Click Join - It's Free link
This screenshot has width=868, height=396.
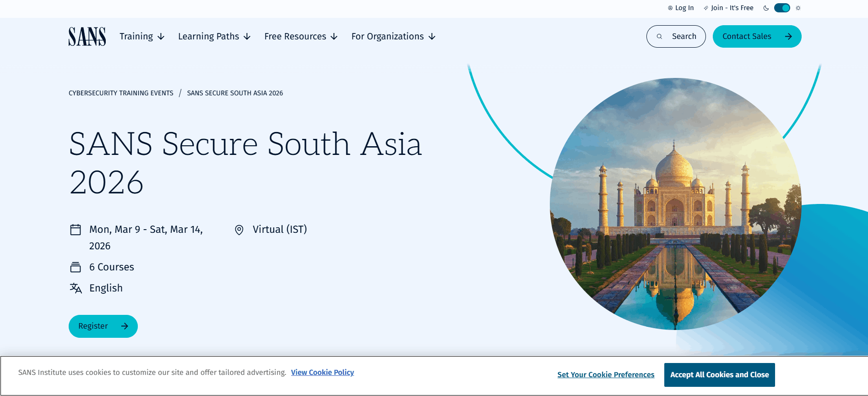728,8
